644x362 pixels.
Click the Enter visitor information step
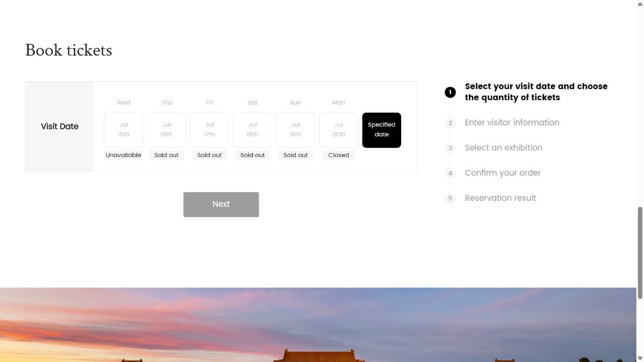[x=512, y=123]
